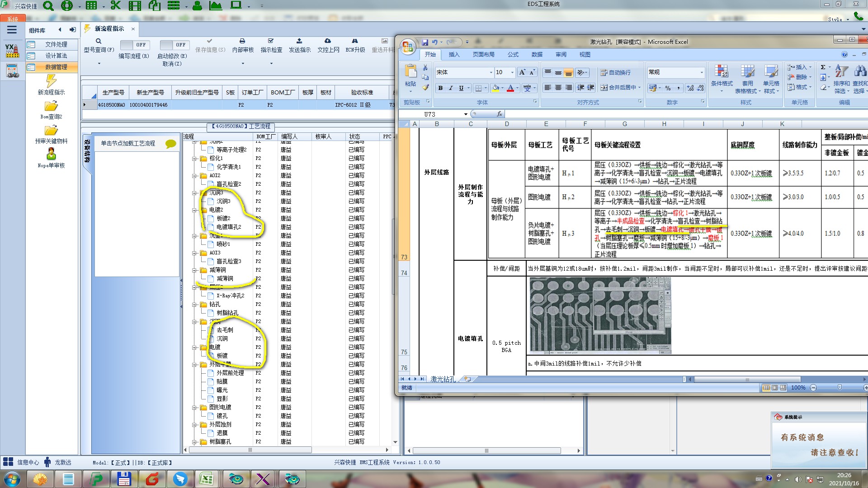Click the Excel Bold formatting button
This screenshot has width=868, height=488.
point(440,88)
